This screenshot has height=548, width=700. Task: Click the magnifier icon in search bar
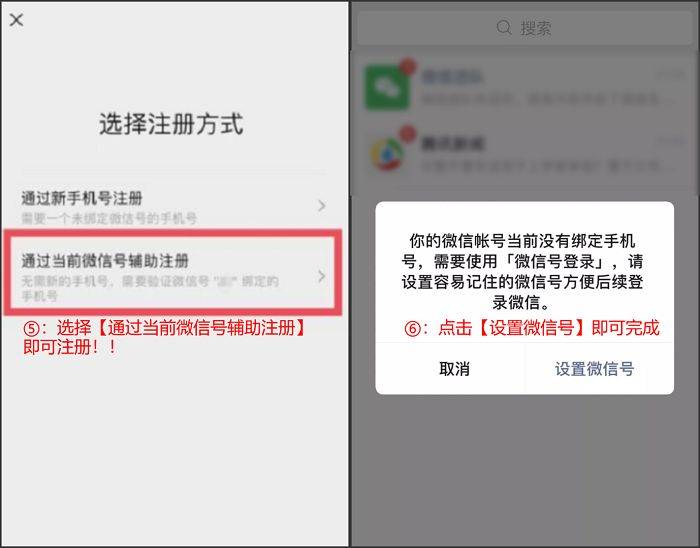click(504, 27)
